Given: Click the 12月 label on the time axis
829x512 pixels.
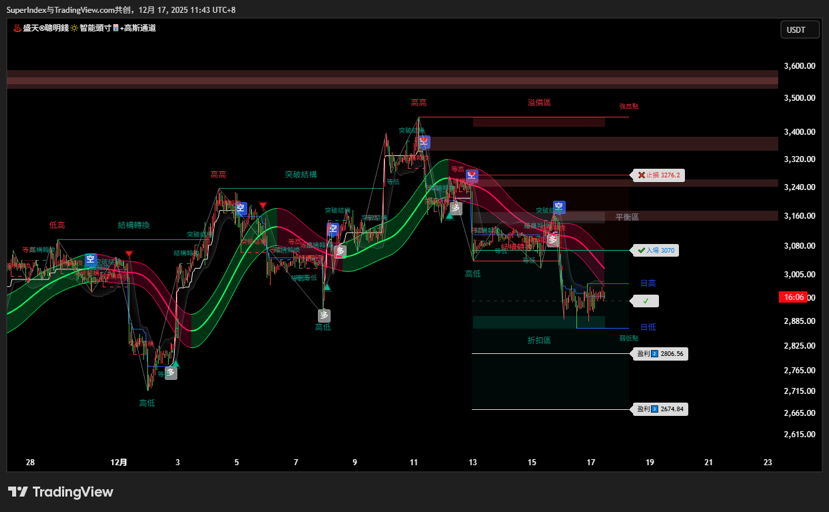Looking at the screenshot, I should tap(119, 462).
